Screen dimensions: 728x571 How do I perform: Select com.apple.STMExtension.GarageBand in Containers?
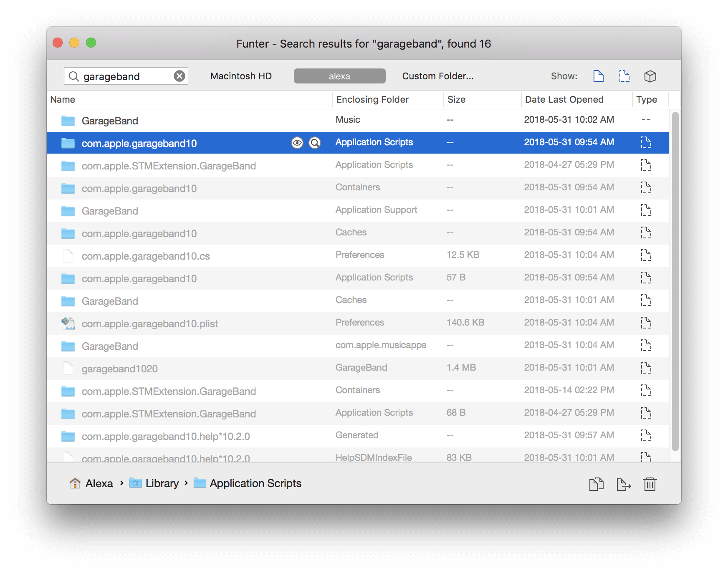[358, 391]
